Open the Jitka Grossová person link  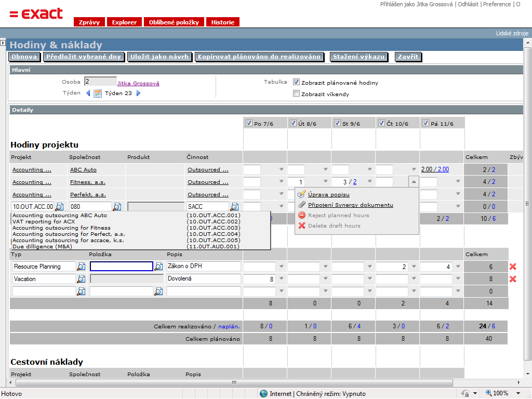click(138, 84)
